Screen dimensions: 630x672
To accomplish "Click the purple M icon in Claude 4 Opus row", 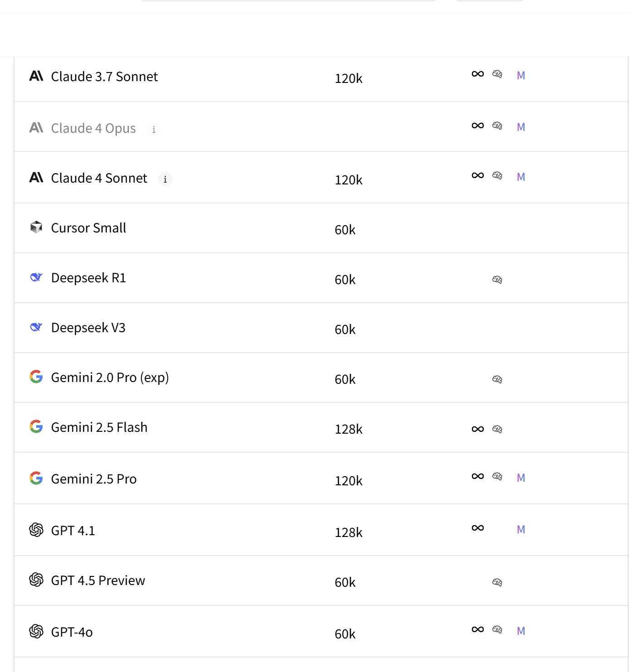I will pos(521,127).
